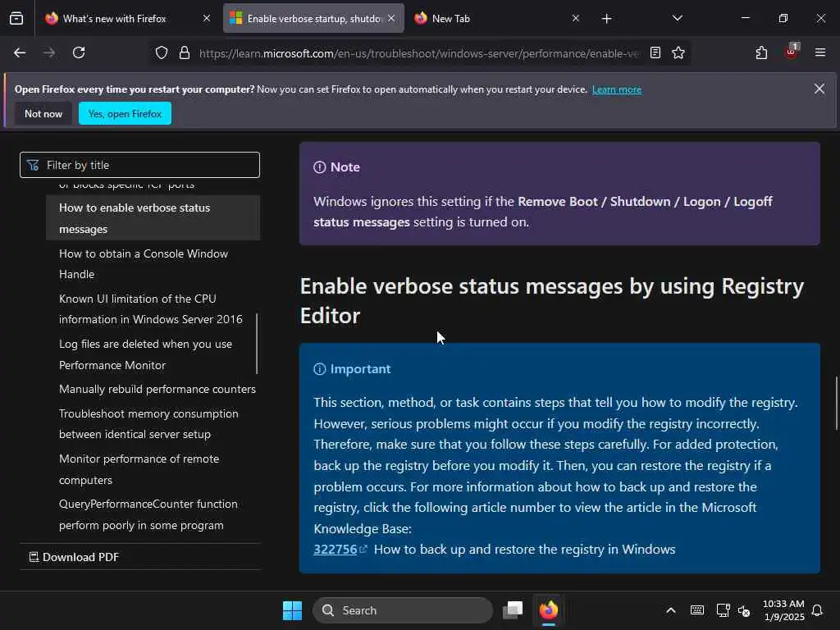Open Manually rebuild performance counters
The width and height of the screenshot is (840, 630).
[x=157, y=389]
